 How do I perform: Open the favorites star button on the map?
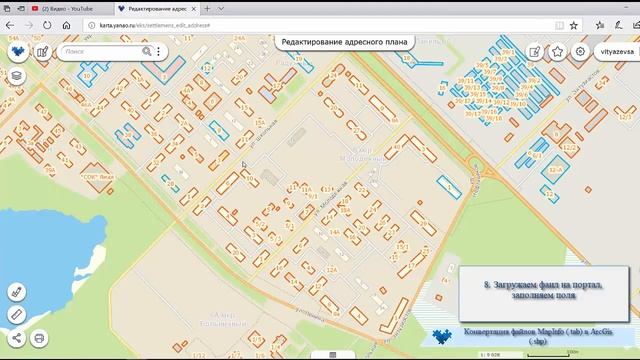coord(558,52)
